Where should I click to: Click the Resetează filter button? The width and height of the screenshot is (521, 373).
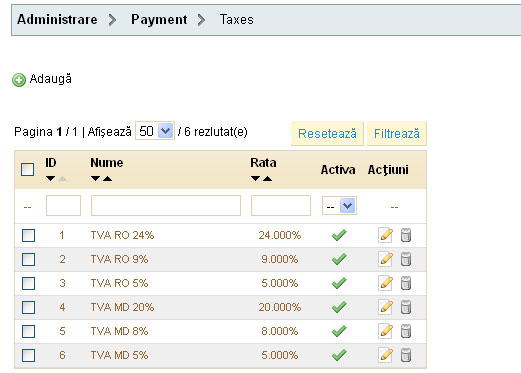[327, 134]
